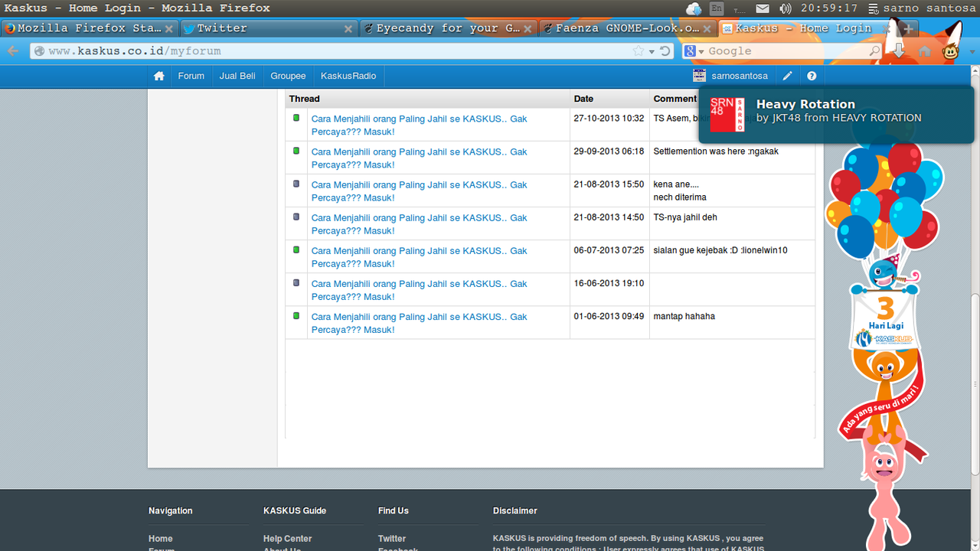Click the monkey face toolbar icon

click(x=951, y=51)
